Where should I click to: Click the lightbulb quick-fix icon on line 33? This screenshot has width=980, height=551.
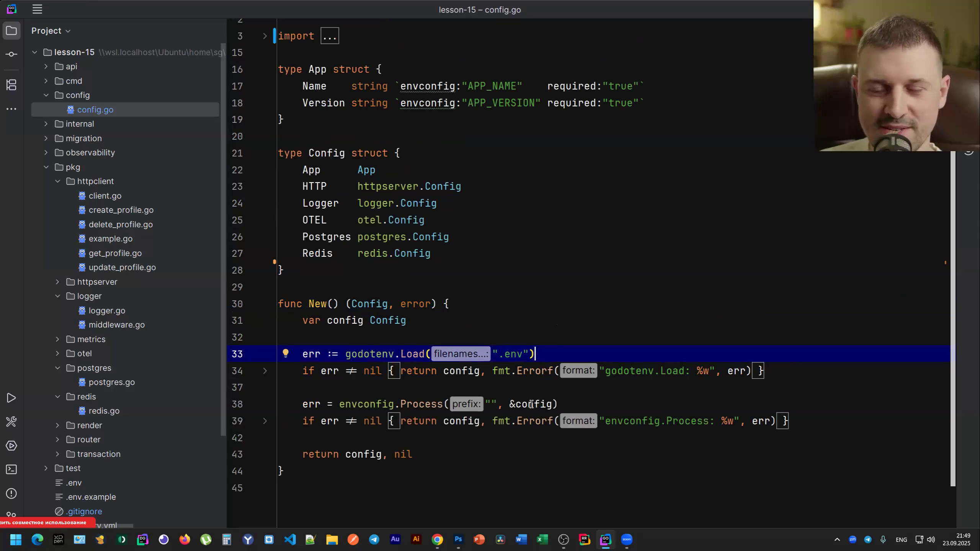tap(286, 354)
